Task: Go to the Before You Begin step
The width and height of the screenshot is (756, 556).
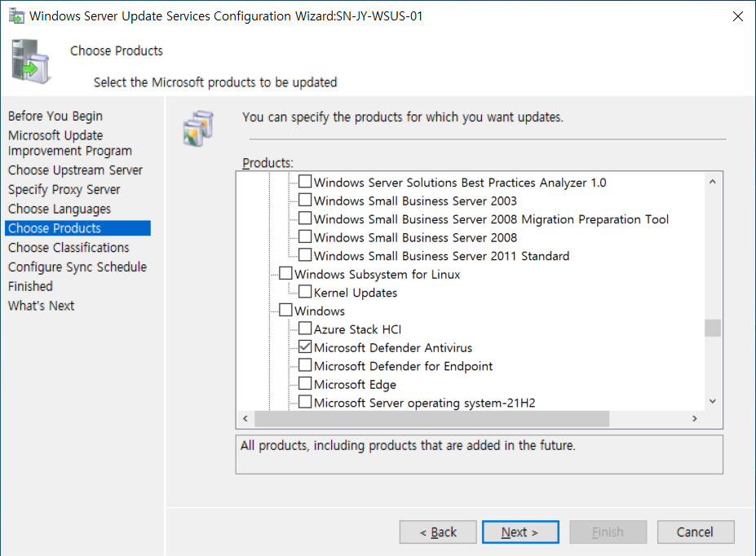Action: pos(55,116)
